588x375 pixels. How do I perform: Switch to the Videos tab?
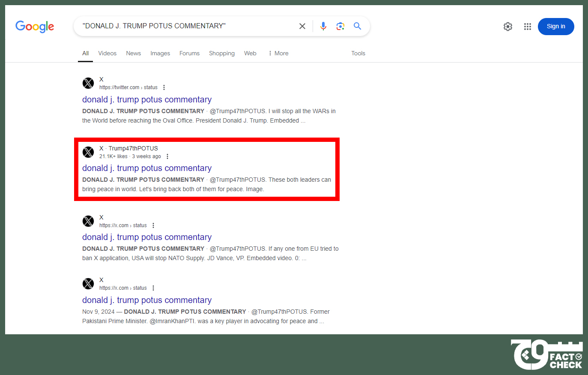pos(107,53)
